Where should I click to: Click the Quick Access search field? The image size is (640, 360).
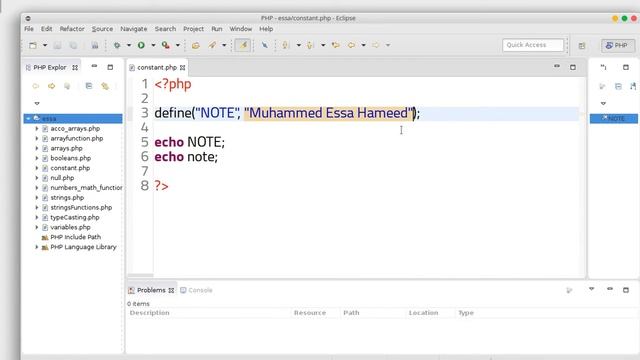tap(533, 45)
